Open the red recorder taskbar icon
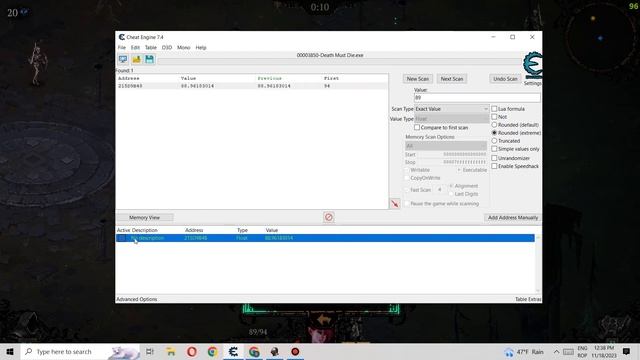 pos(295,351)
